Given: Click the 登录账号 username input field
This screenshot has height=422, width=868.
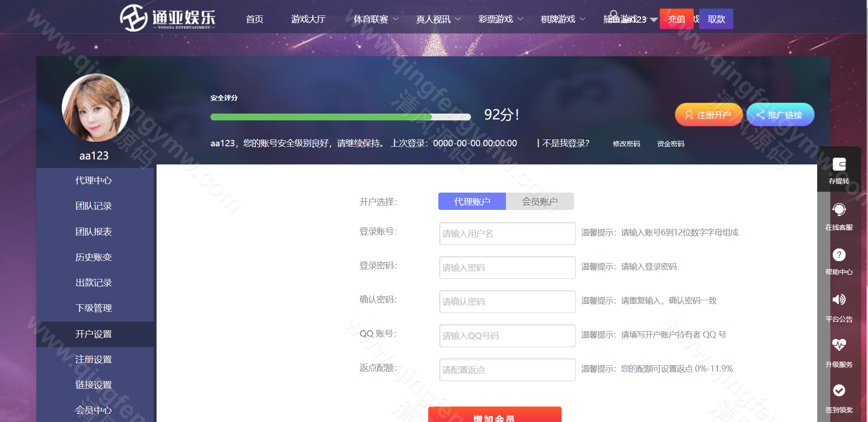Looking at the screenshot, I should coord(507,233).
